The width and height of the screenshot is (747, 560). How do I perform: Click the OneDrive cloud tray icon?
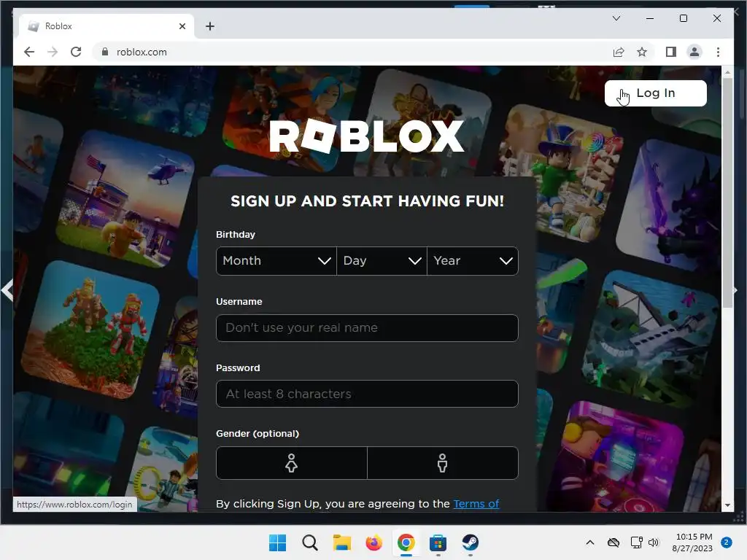(x=614, y=542)
